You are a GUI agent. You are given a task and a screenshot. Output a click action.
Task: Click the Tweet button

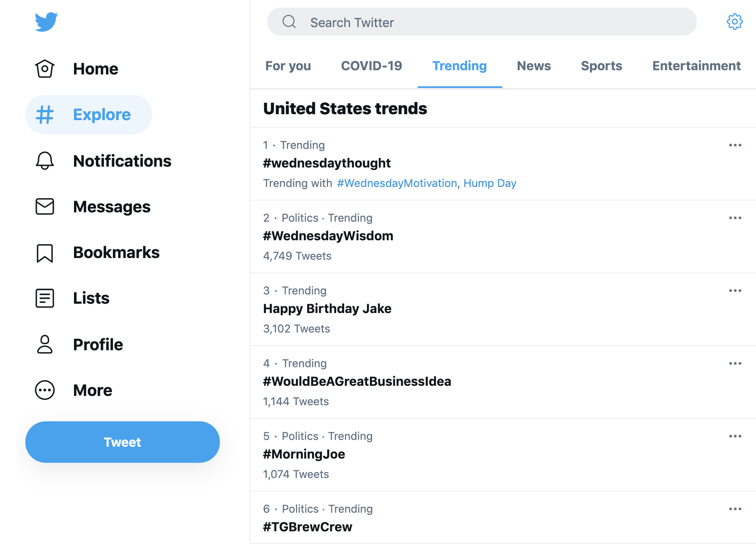point(122,442)
